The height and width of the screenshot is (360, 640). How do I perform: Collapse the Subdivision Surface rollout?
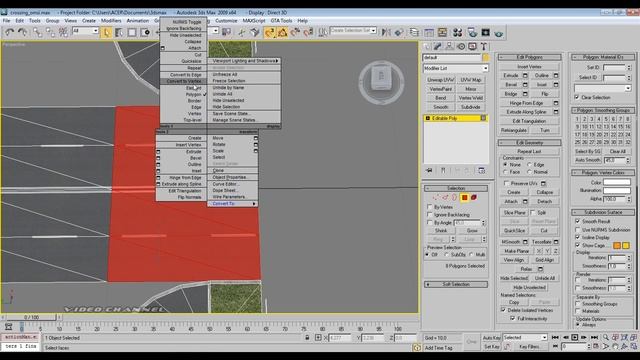[603, 212]
